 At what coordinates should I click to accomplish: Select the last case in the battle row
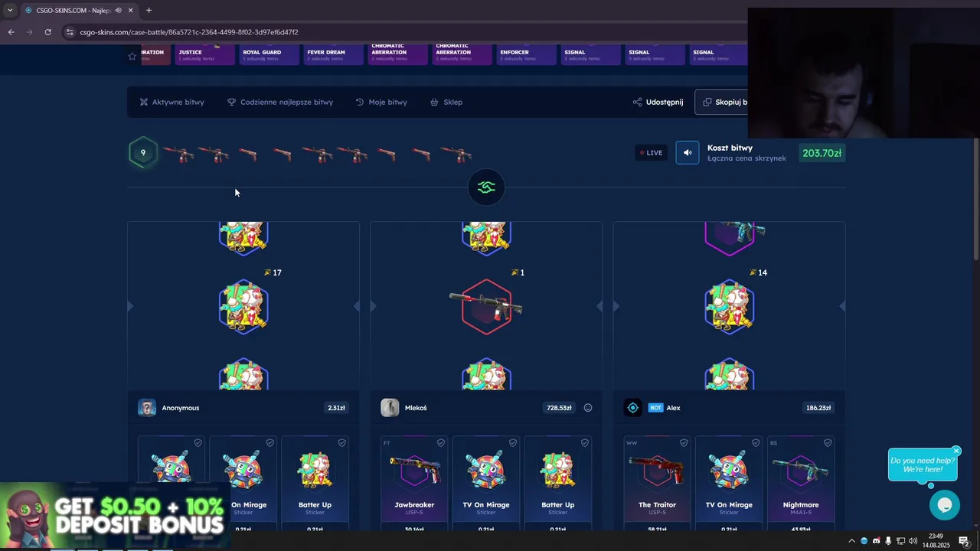456,155
